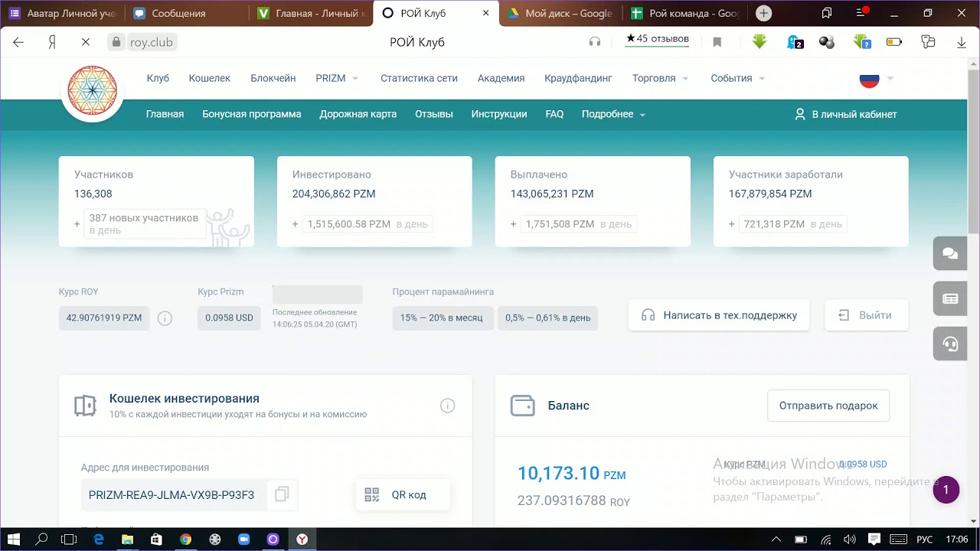980x551 pixels.
Task: Click the 17:06 taskbar clock
Action: click(x=957, y=540)
